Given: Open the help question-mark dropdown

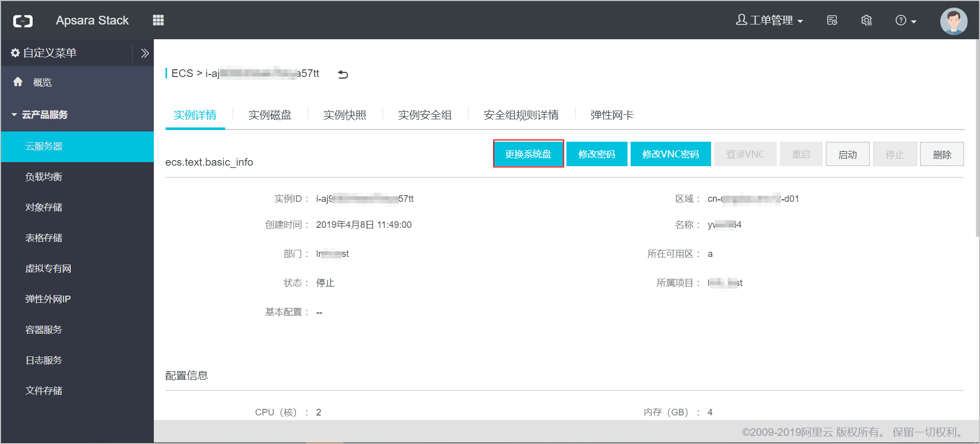Looking at the screenshot, I should pos(906,20).
